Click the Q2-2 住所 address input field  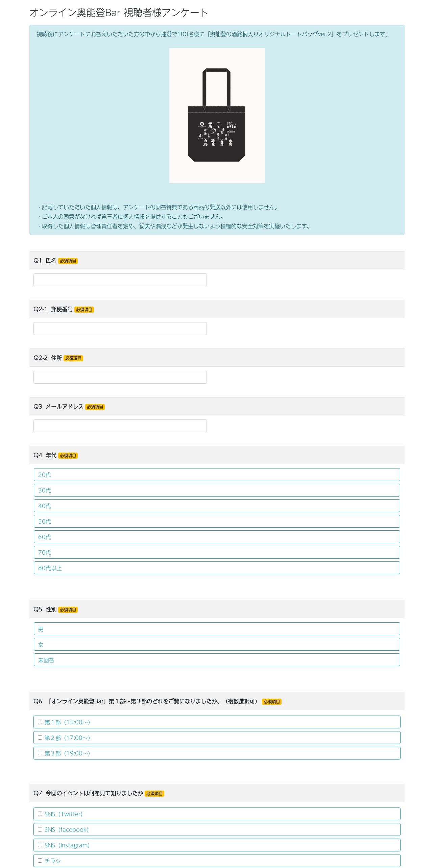(x=120, y=377)
